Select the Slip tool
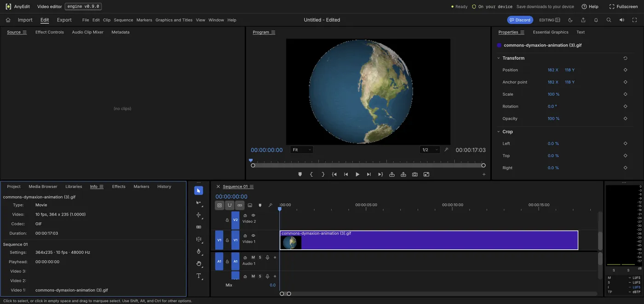This screenshot has height=304, width=644. [199, 239]
